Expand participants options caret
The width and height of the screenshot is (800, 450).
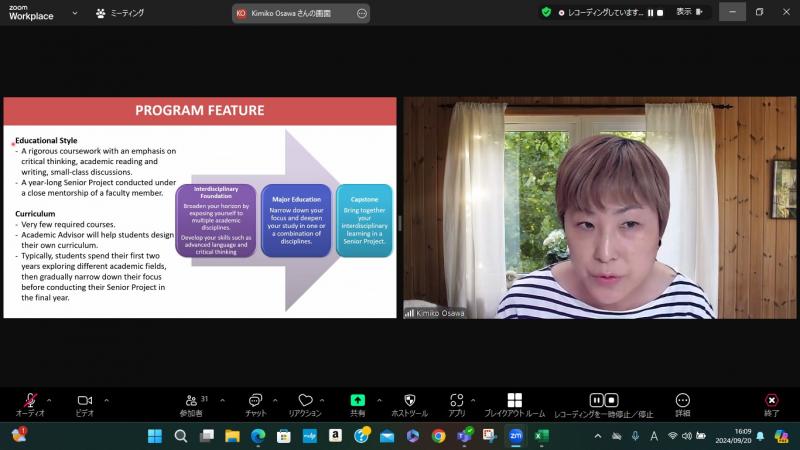(x=222, y=401)
